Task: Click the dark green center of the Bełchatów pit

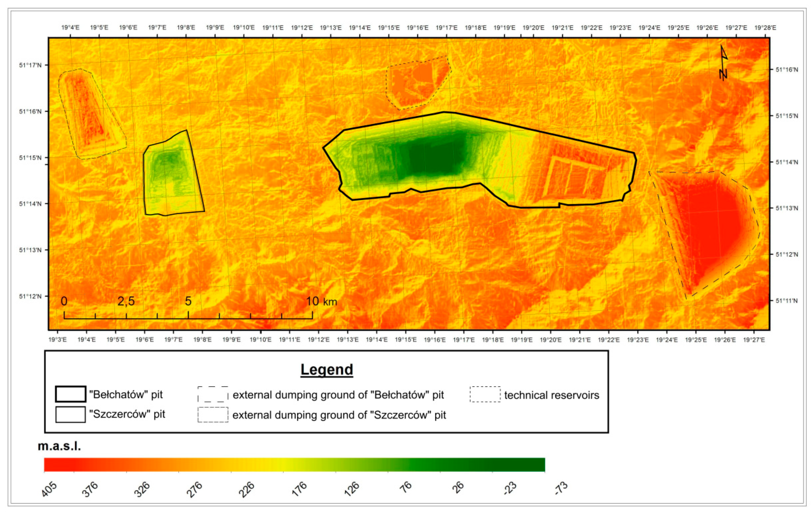Action: (x=435, y=159)
